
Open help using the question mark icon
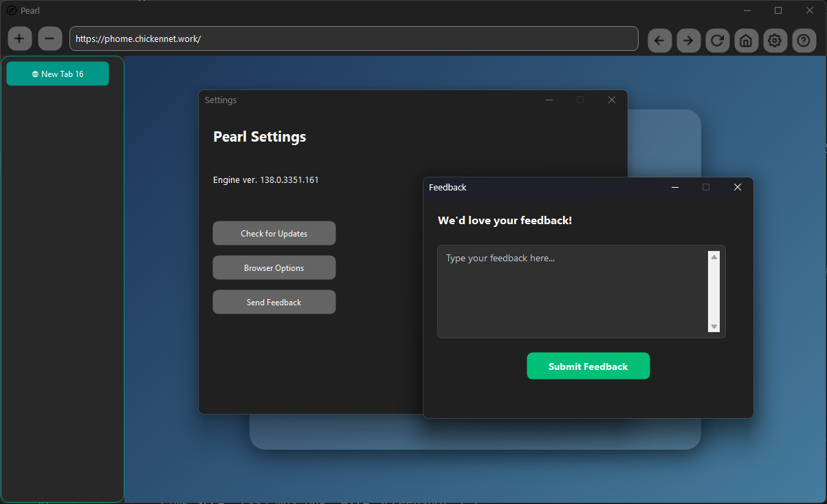tap(804, 40)
